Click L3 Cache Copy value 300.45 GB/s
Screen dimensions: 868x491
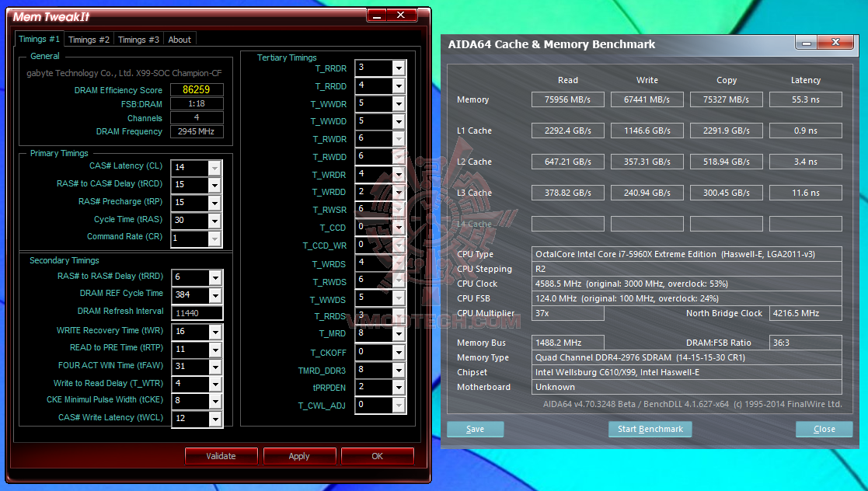pyautogui.click(x=727, y=193)
